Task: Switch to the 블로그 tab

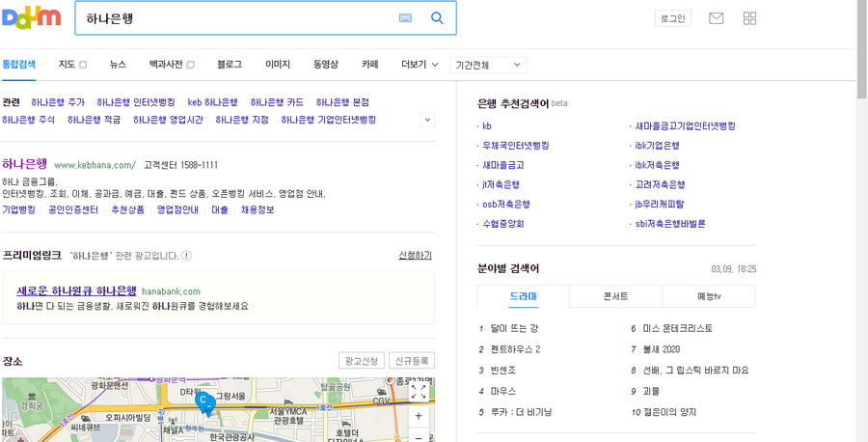Action: pos(230,65)
